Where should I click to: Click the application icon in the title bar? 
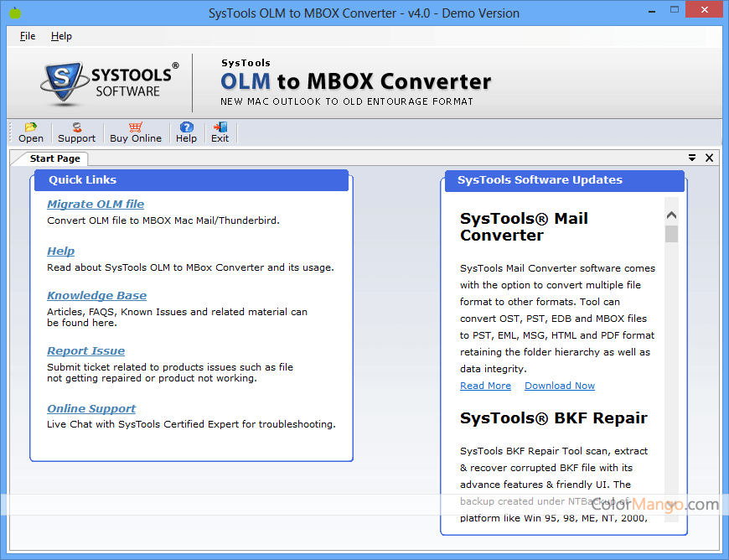tap(13, 13)
